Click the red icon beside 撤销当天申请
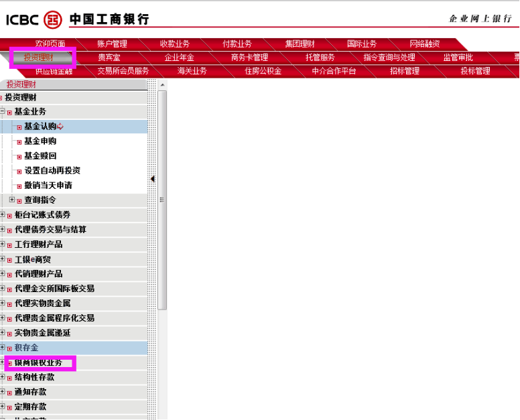This screenshot has width=520, height=420. click(19, 186)
